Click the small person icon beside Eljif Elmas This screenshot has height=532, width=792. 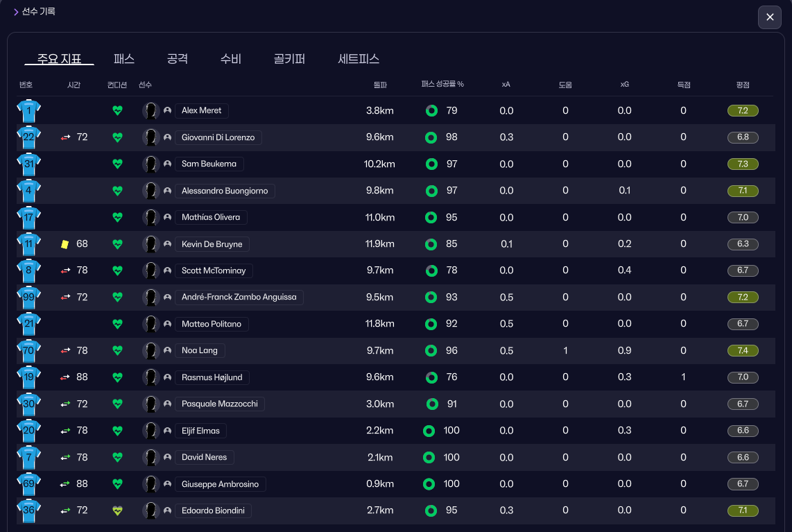167,431
